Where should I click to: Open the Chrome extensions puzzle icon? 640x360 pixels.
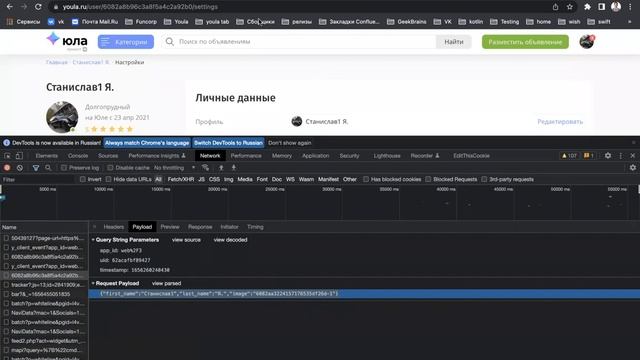587,7
